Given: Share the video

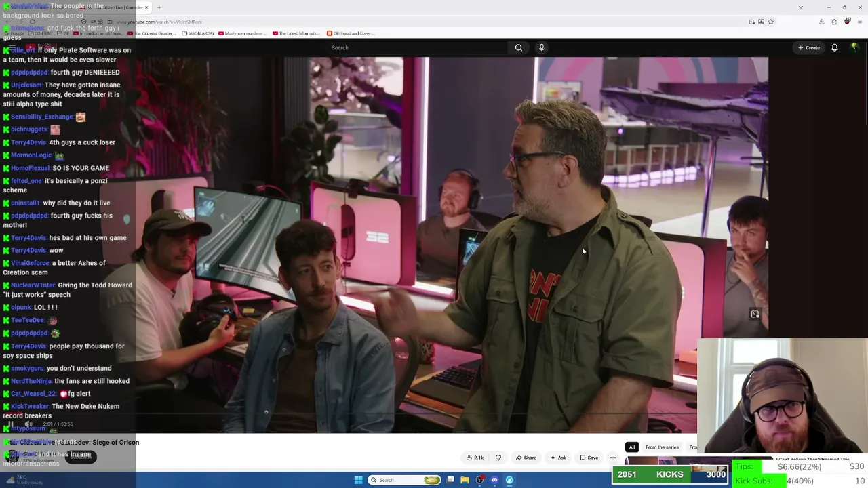Looking at the screenshot, I should (x=526, y=457).
